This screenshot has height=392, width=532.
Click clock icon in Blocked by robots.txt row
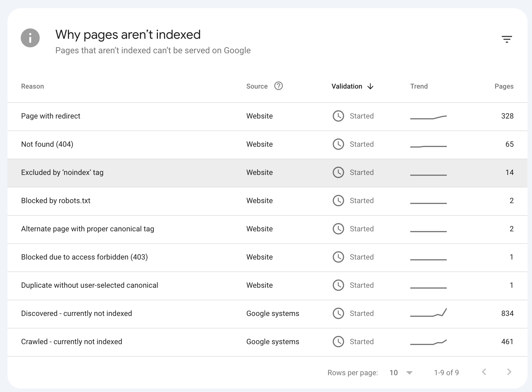[x=338, y=201]
